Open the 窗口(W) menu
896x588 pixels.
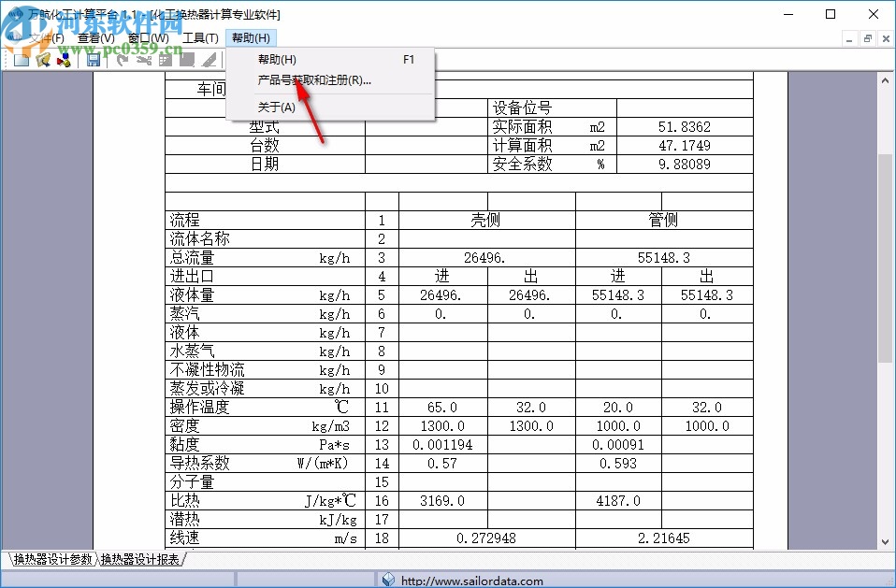148,38
